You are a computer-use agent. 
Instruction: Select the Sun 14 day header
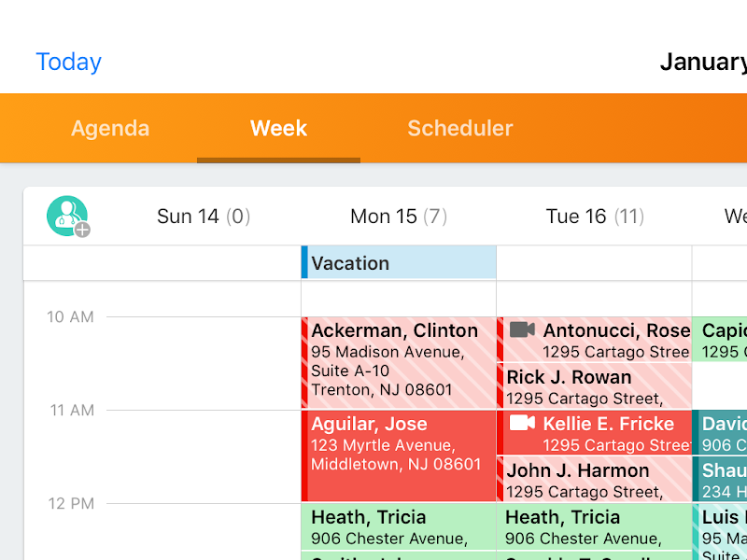tap(204, 217)
